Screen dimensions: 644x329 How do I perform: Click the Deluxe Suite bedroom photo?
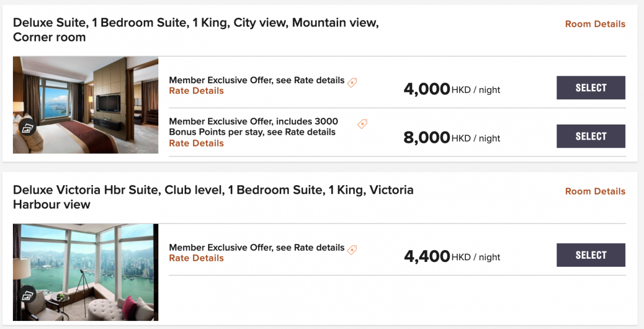point(85,105)
